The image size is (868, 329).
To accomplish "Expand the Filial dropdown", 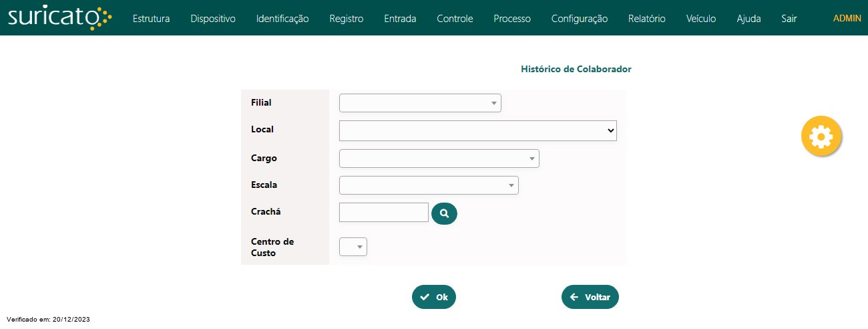I will coord(420,103).
